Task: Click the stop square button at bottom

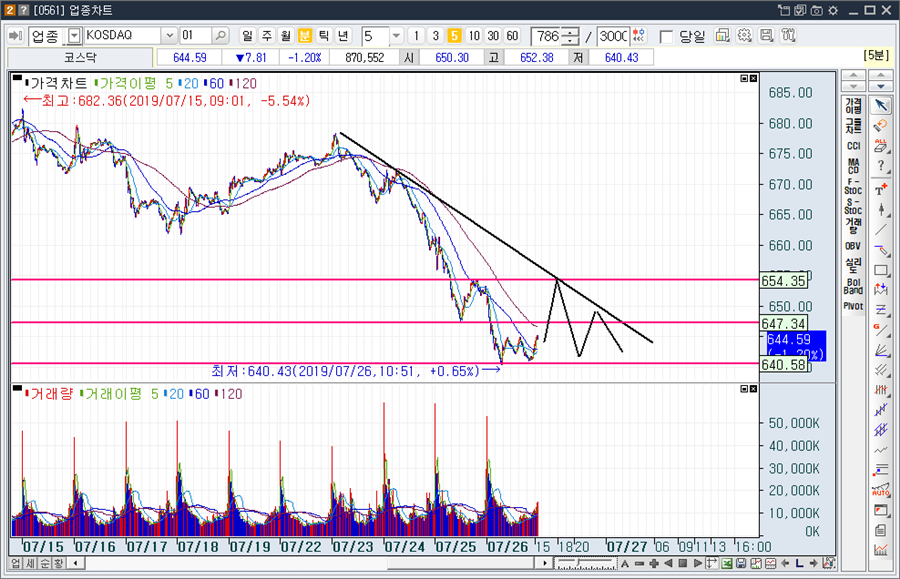Action: tap(682, 564)
